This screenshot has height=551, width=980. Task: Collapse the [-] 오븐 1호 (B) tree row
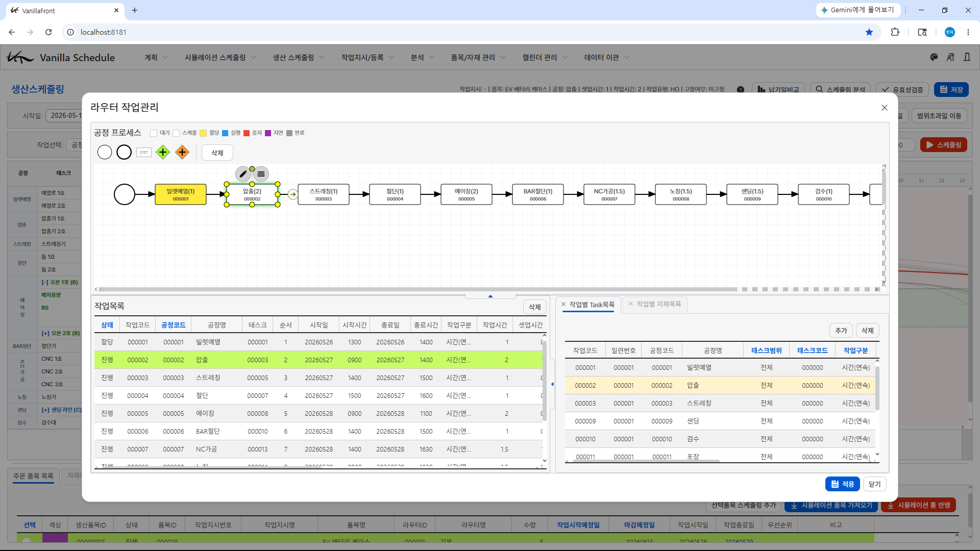[x=60, y=282]
